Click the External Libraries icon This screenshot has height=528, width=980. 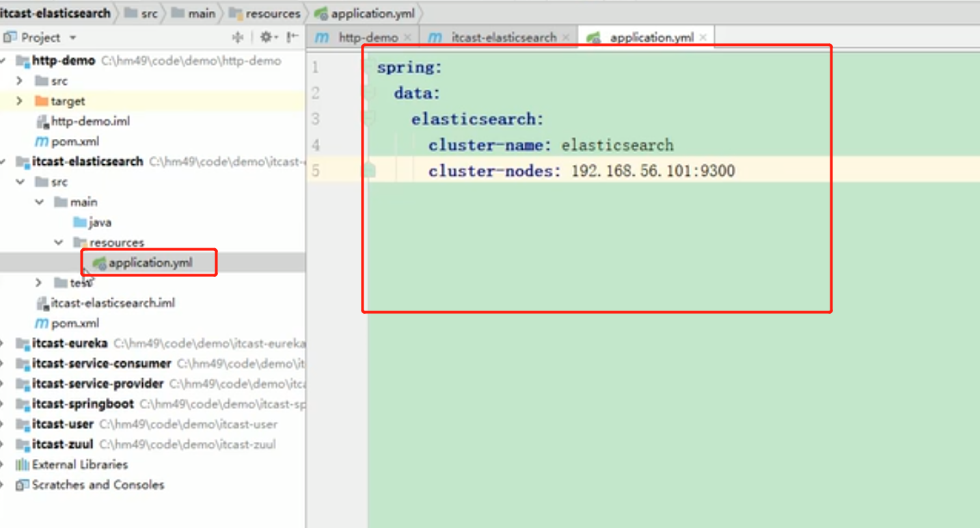[x=22, y=464]
